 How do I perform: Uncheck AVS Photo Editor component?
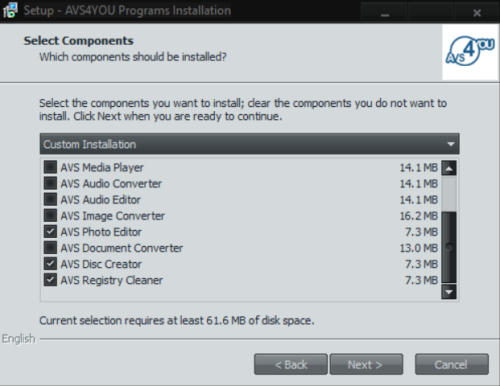pyautogui.click(x=50, y=231)
